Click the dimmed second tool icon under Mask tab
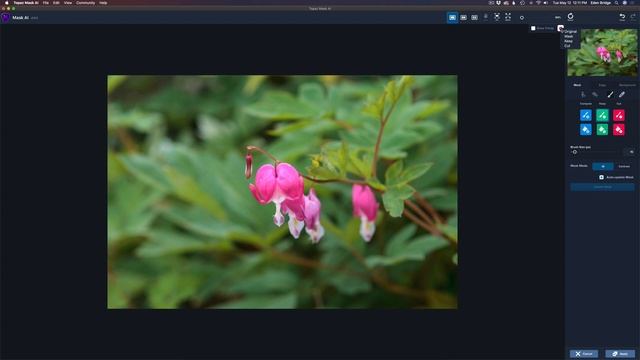Image resolution: width=640 pixels, height=360 pixels. [595, 95]
